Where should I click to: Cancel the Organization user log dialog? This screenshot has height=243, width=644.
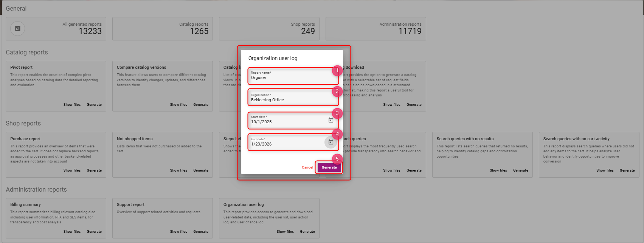pyautogui.click(x=307, y=167)
